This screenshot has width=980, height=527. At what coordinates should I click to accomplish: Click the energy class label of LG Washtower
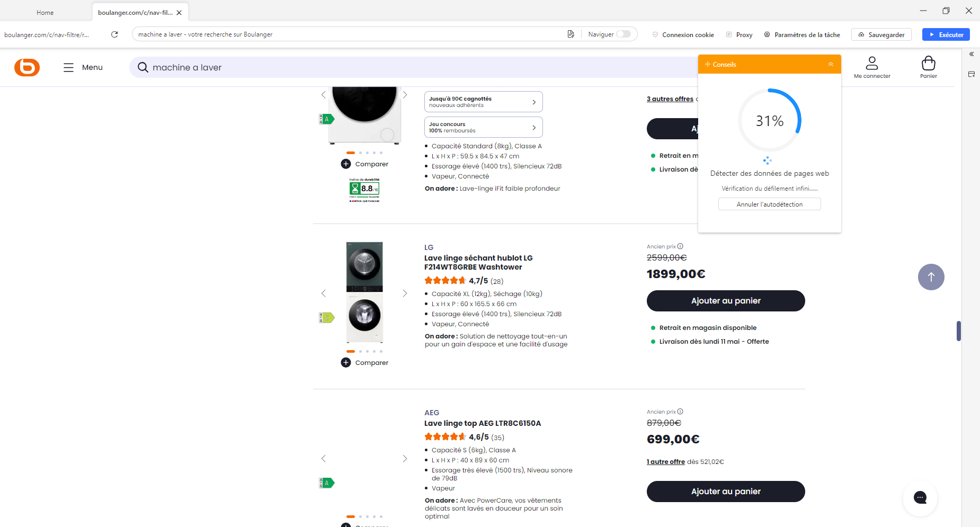327,318
